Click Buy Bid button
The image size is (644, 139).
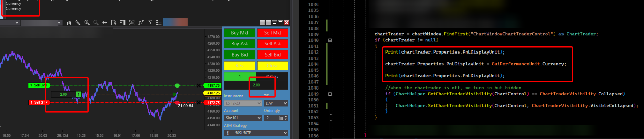(x=239, y=55)
